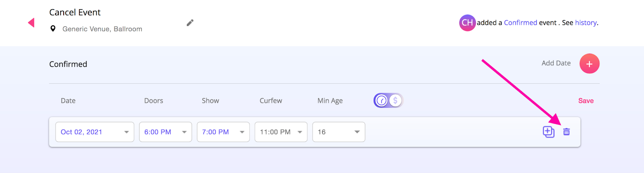Viewport: 644px width, 173px height.
Task: Click the Add Date label
Action: pyautogui.click(x=556, y=63)
